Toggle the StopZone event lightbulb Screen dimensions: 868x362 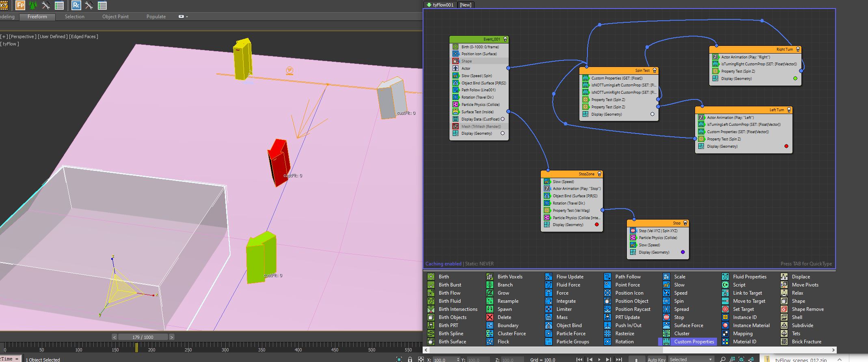[x=599, y=174]
